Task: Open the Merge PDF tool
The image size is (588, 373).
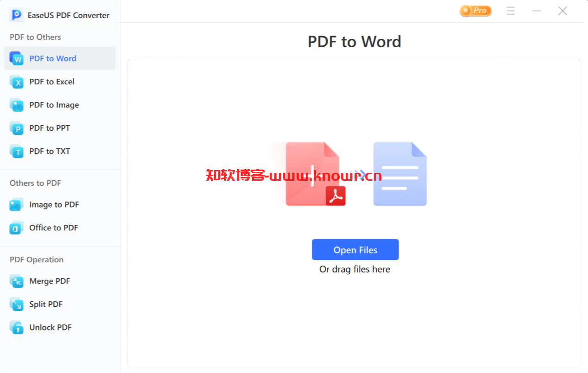Action: (59, 281)
